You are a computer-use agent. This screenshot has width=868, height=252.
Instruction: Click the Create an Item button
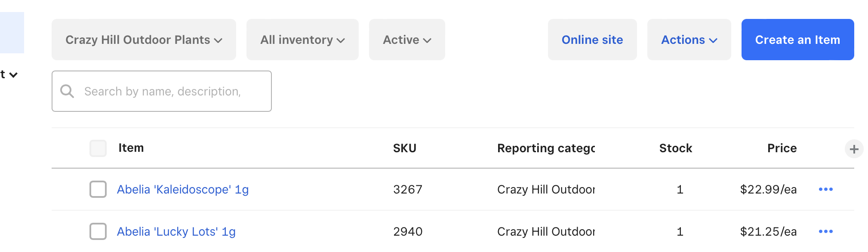(797, 40)
